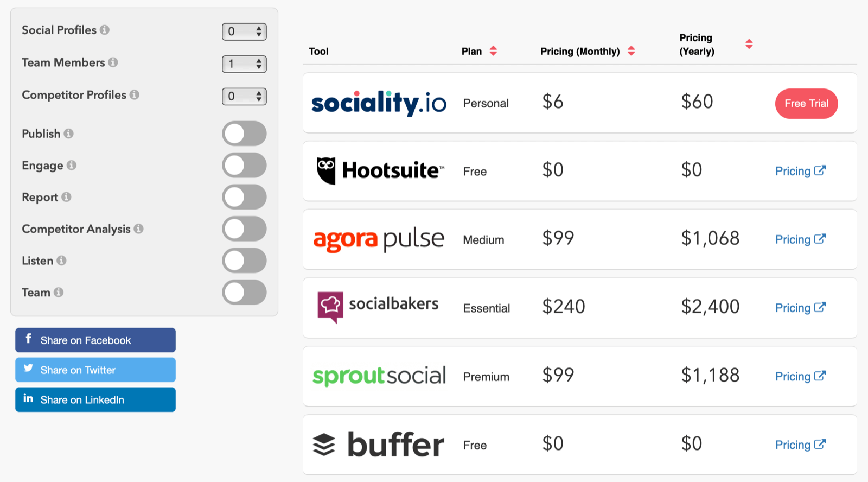Sort the table by Pricing (Monthly)
The image size is (868, 482).
pyautogui.click(x=631, y=50)
